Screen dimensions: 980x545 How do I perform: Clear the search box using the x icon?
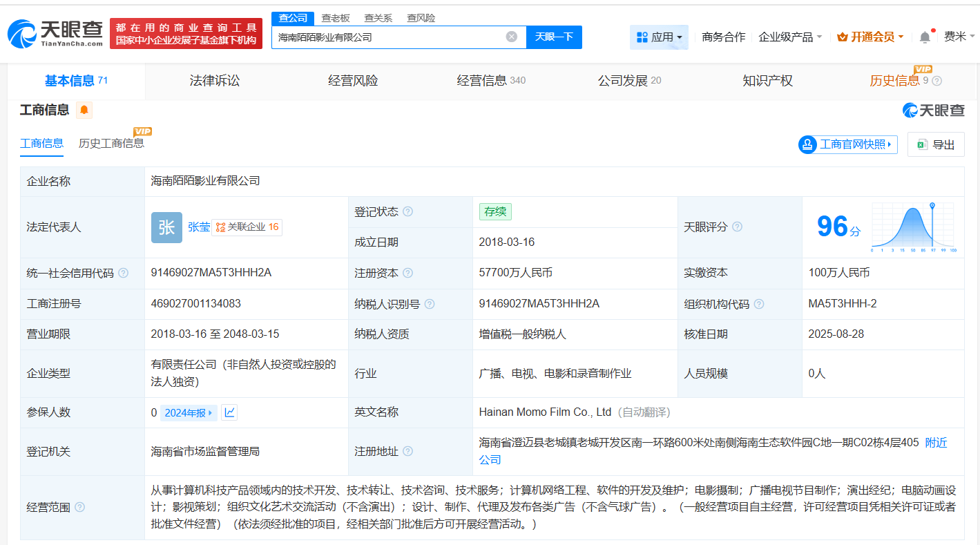coord(510,37)
